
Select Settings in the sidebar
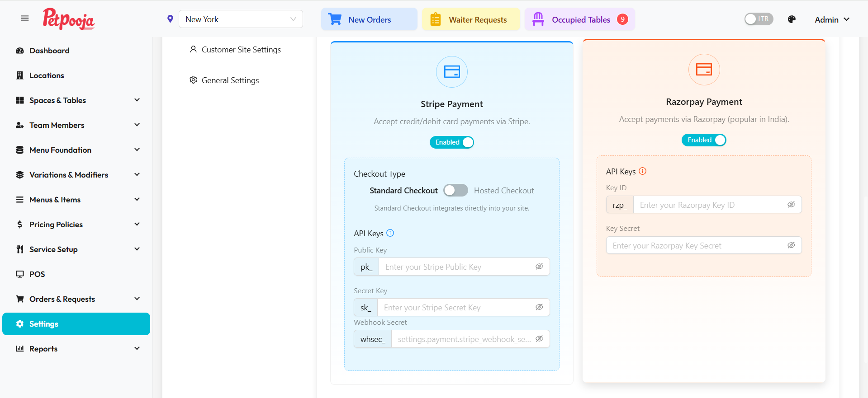(x=76, y=324)
